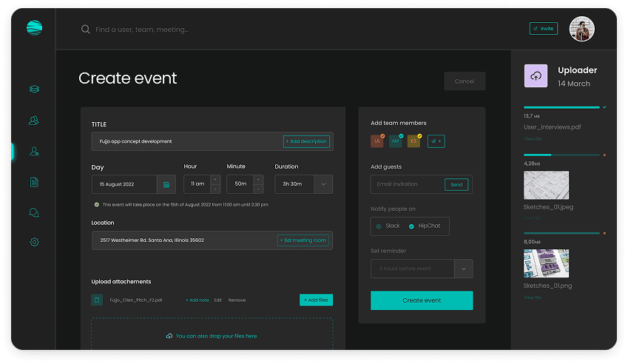The height and width of the screenshot is (364, 628).
Task: Click the Invite button in header
Action: (544, 29)
